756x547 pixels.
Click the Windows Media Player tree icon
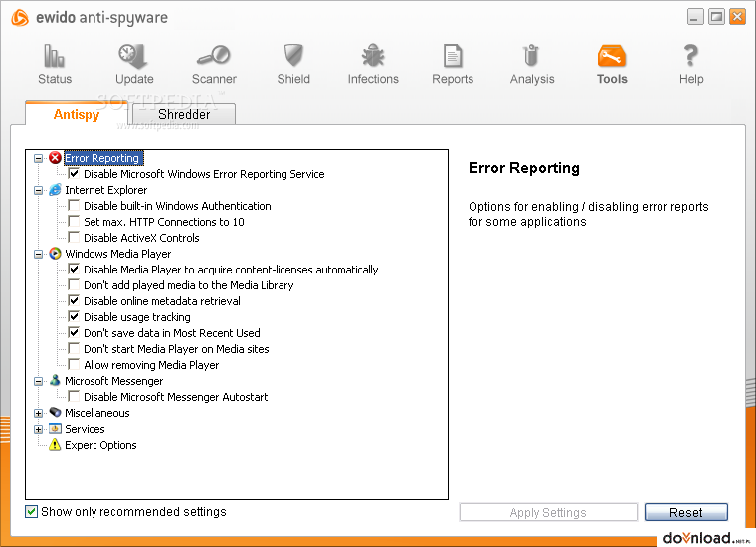[55, 254]
